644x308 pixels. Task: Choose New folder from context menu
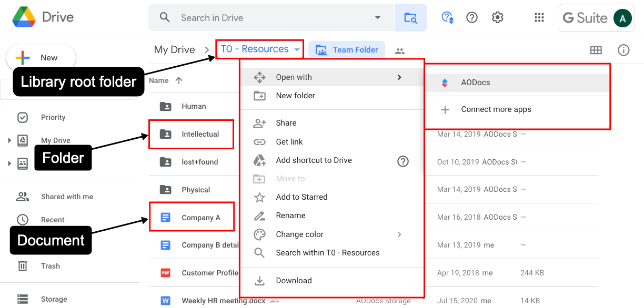pos(332,96)
